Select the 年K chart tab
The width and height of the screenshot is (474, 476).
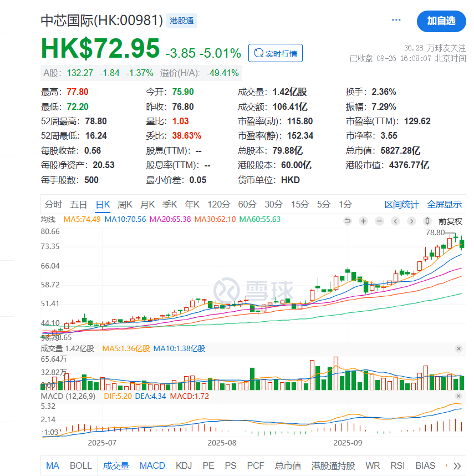[192, 205]
